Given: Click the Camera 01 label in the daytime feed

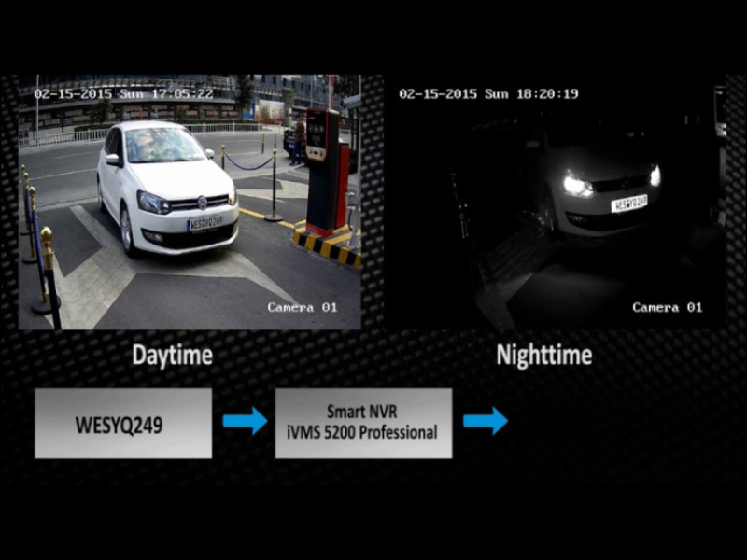Looking at the screenshot, I should [303, 308].
